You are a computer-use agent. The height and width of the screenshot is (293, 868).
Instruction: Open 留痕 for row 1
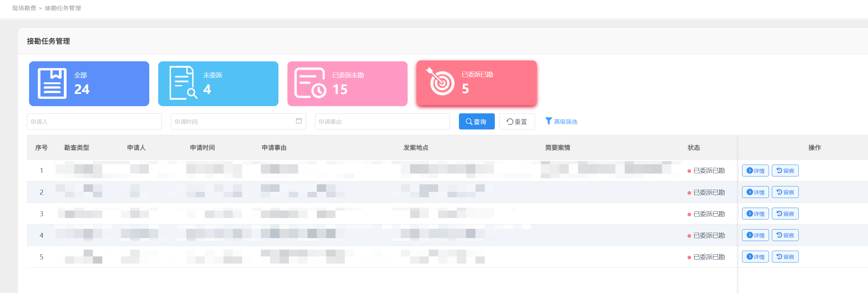785,171
